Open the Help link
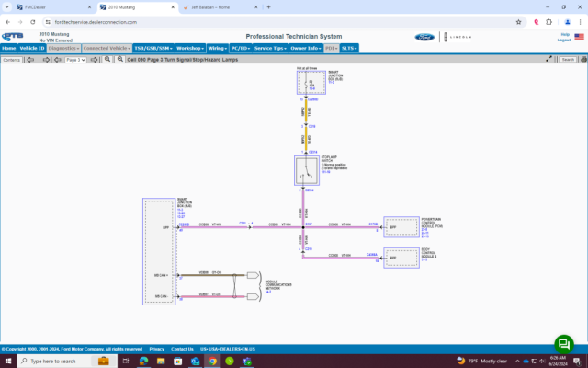The height and width of the screenshot is (368, 588). [x=565, y=35]
